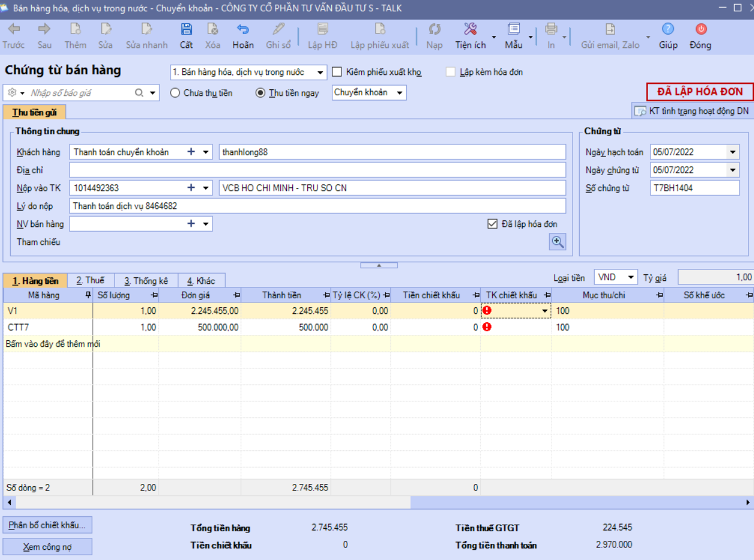This screenshot has height=560, width=754.
Task: Open the Ngày chứng từ date picker
Action: 734,170
